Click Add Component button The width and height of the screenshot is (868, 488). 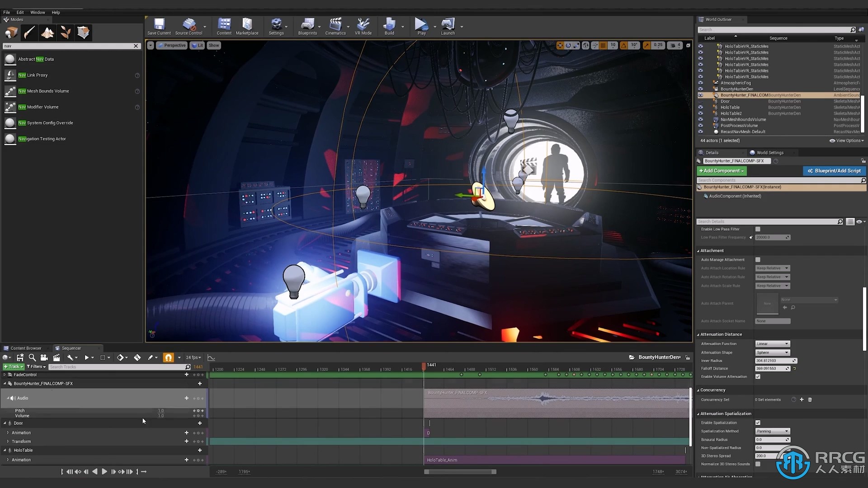(x=722, y=170)
